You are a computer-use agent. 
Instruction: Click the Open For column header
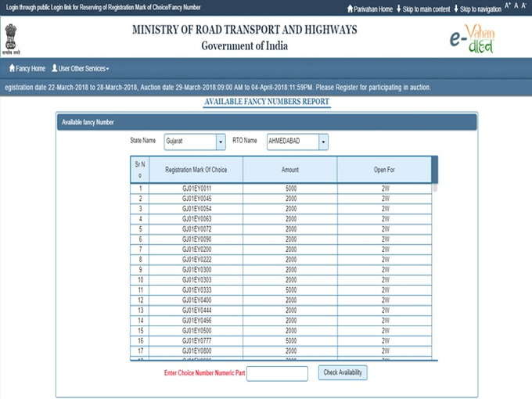384,169
